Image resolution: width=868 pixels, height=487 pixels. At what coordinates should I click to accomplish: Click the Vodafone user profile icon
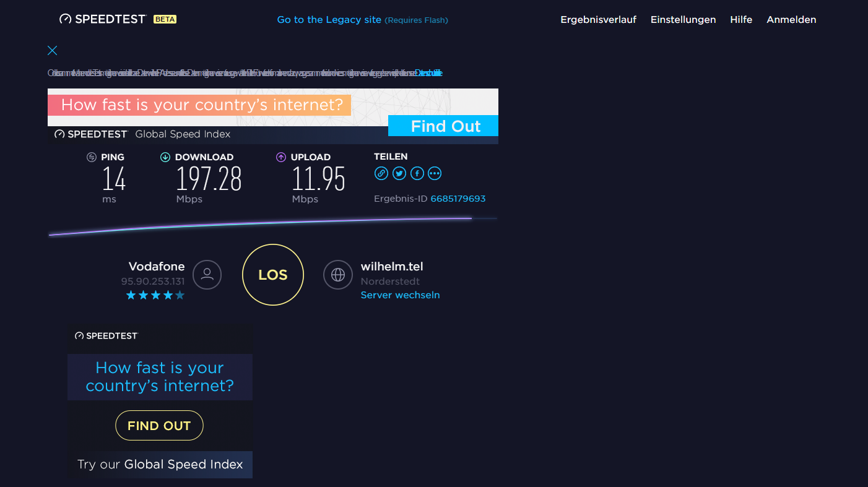207,274
